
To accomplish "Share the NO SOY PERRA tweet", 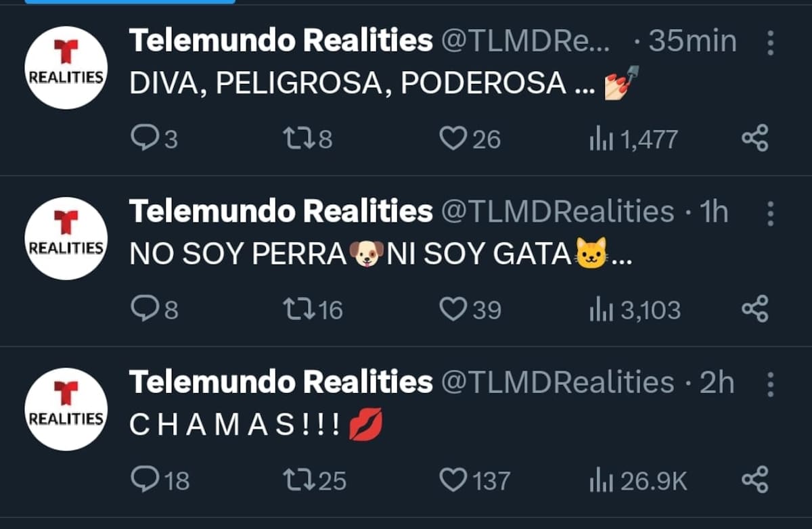I will pos(754,309).
